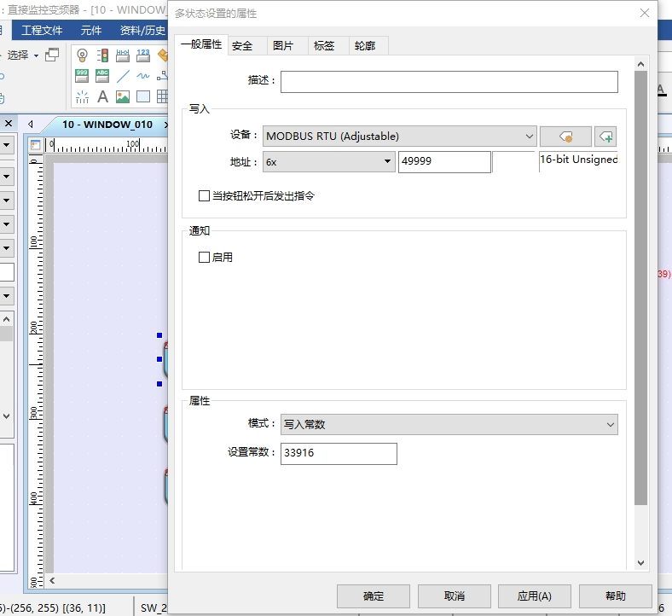This screenshot has width=672, height=616.
Task: Choose the numeric 123 input object icon
Action: (x=142, y=55)
